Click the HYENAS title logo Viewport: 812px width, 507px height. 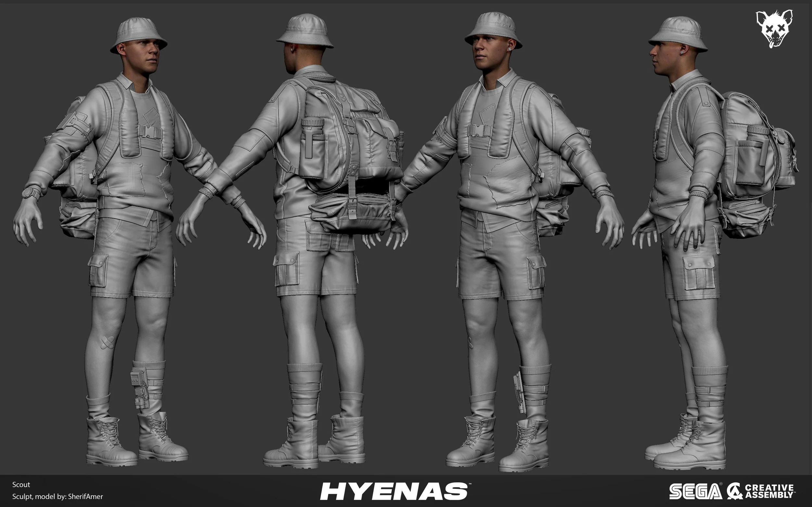coord(395,491)
